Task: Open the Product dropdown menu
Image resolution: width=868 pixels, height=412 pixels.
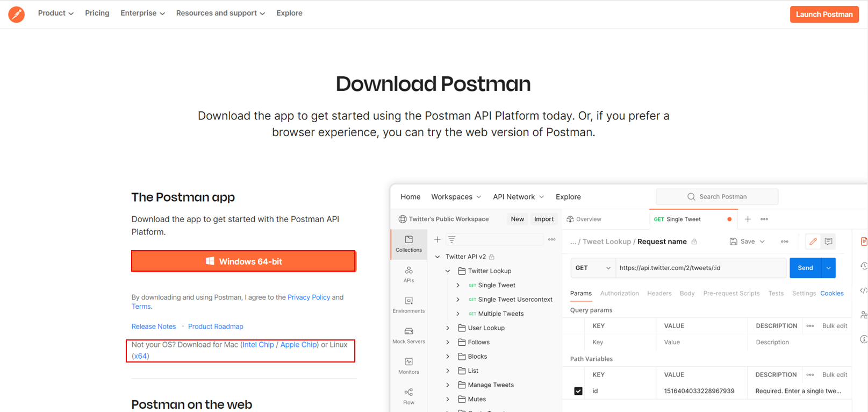Action: (56, 13)
